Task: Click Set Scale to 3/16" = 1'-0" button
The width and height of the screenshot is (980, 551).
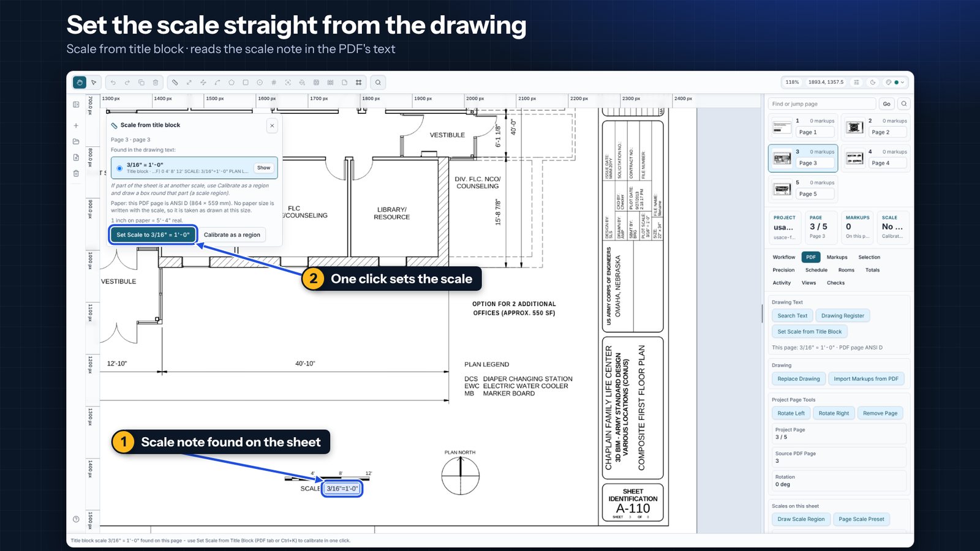Action: pos(153,234)
